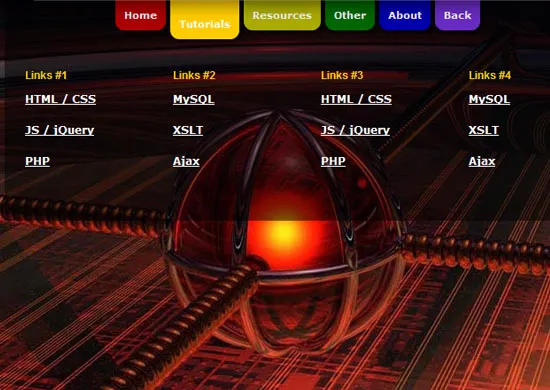550x390 pixels.
Task: Open Ajax link under Links #2
Action: (x=186, y=161)
